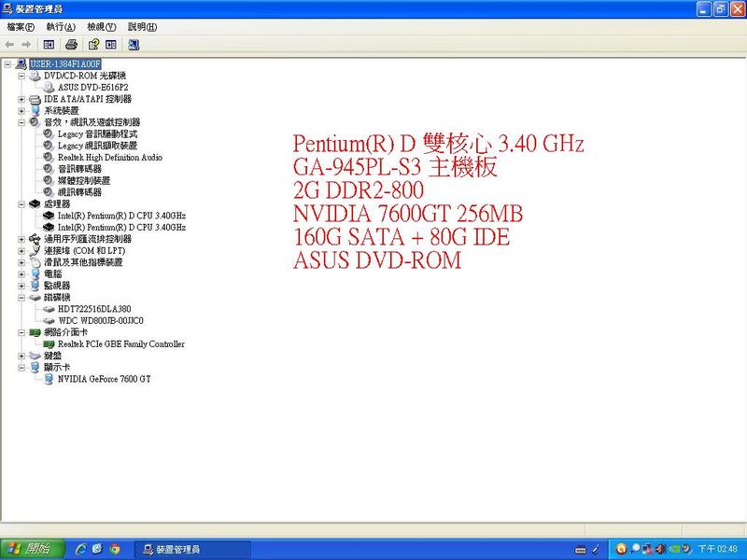Collapse the 音效，視訊及遊戲控制器 category
Viewport: 747px width, 560px height.
[x=21, y=122]
